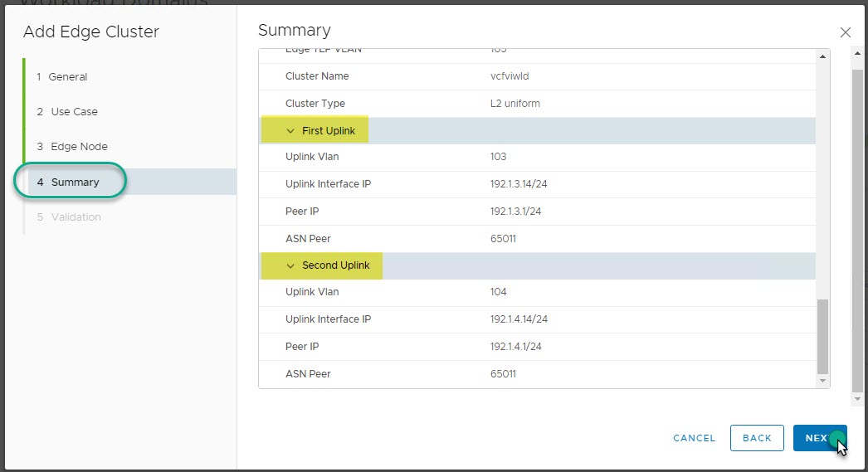Click the summary list scroll-down arrow
Viewport: 868px width, 472px height.
click(823, 381)
